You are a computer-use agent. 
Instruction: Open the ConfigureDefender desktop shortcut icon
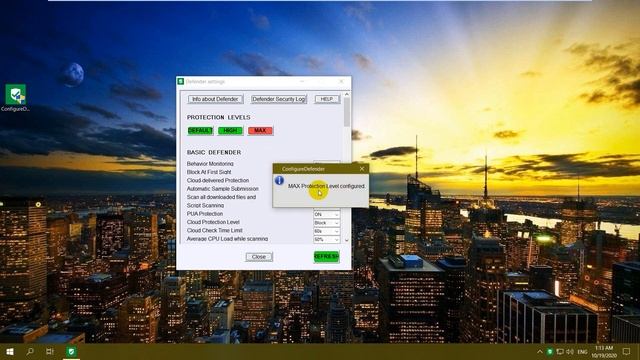pos(16,98)
